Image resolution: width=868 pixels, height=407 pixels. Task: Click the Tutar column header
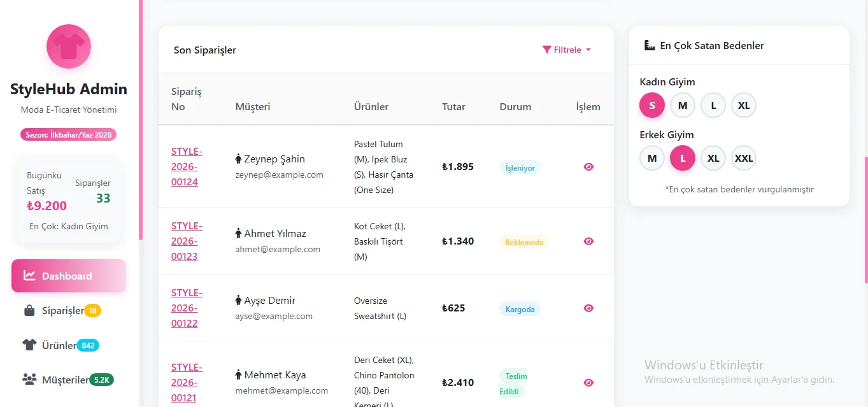[453, 107]
